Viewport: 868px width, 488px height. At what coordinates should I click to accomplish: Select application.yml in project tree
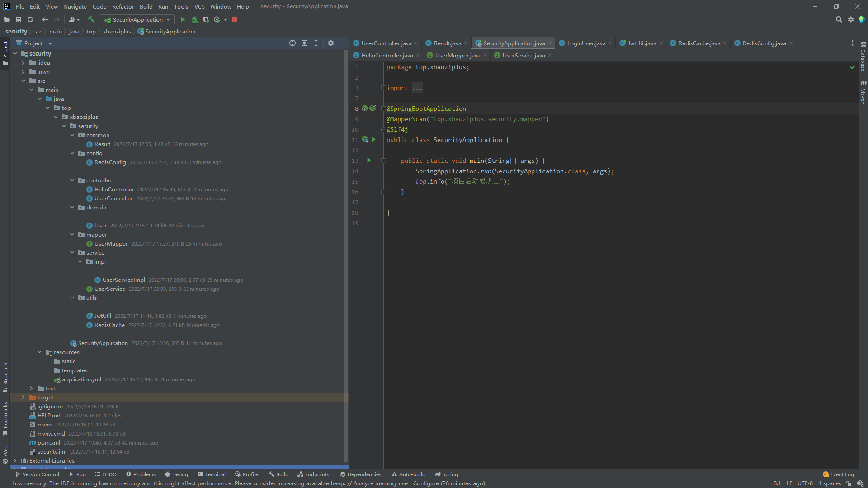pos(81,379)
